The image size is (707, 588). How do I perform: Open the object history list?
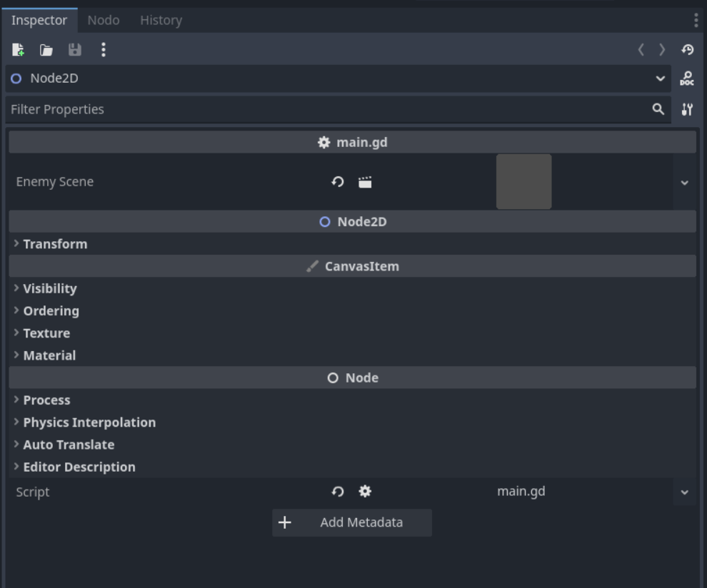(687, 50)
